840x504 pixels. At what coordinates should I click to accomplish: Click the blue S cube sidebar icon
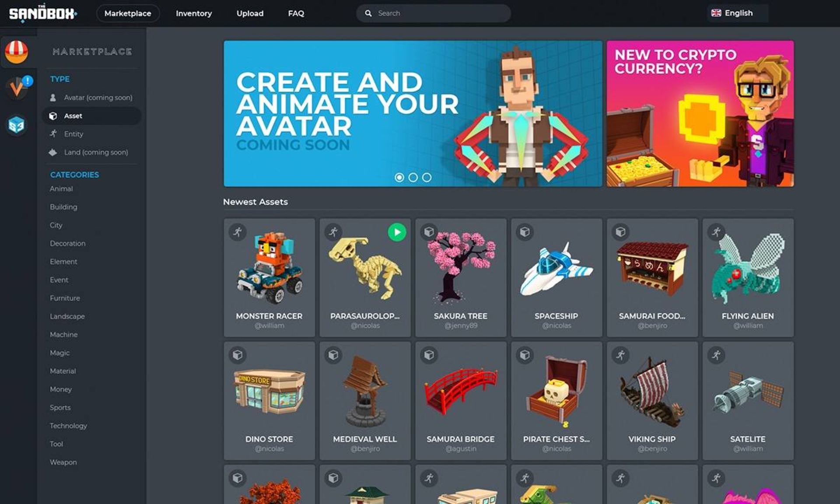tap(17, 126)
